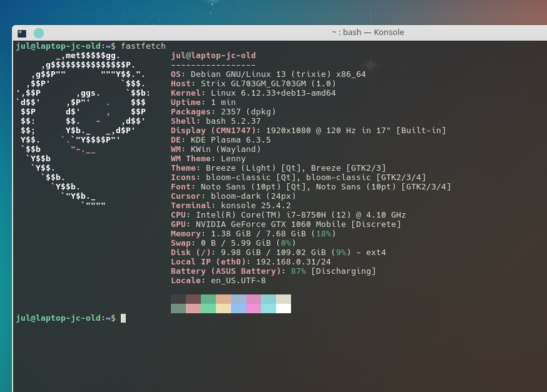The height and width of the screenshot is (392, 547).
Task: Click the Memory usage 18% value
Action: pos(323,234)
